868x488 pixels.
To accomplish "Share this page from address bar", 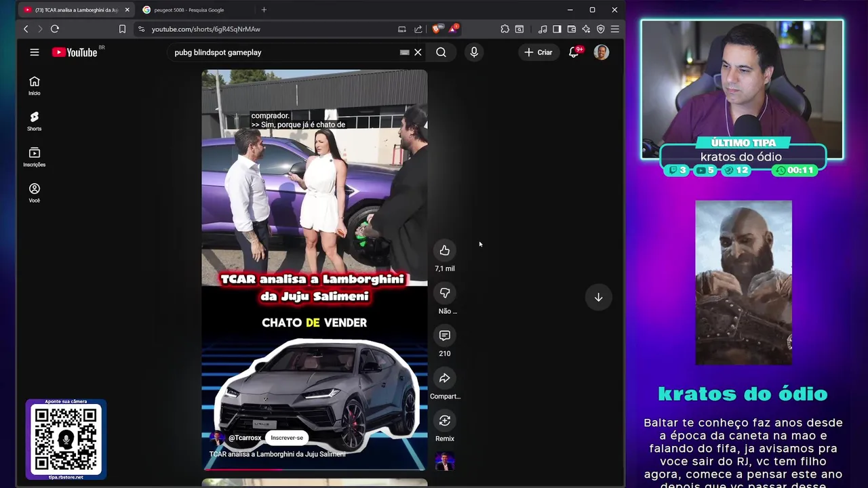I will tap(418, 29).
